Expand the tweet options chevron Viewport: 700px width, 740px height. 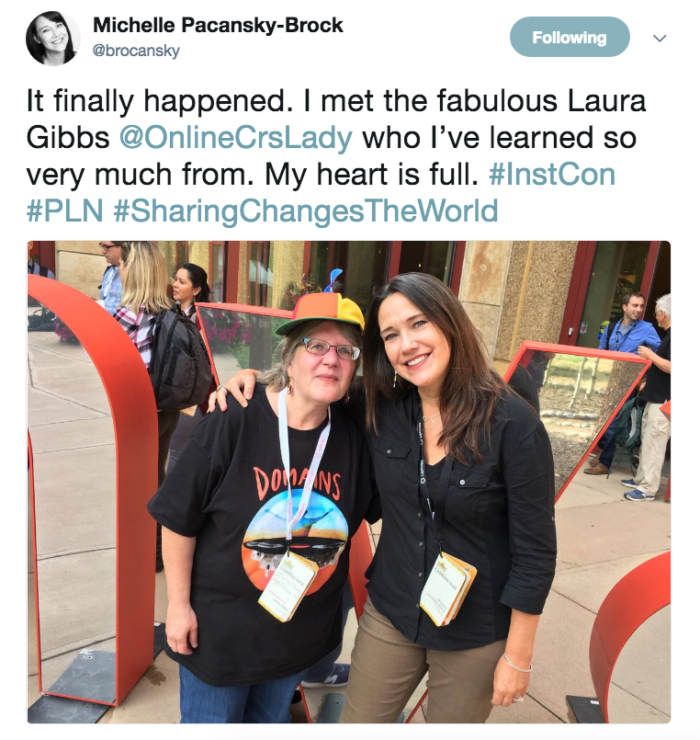point(660,39)
